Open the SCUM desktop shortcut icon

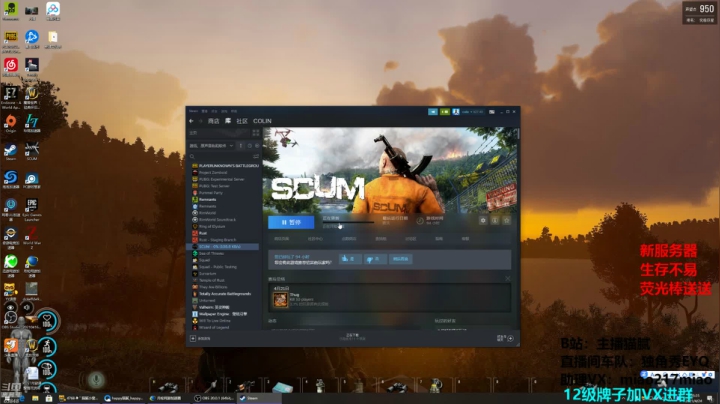click(32, 151)
